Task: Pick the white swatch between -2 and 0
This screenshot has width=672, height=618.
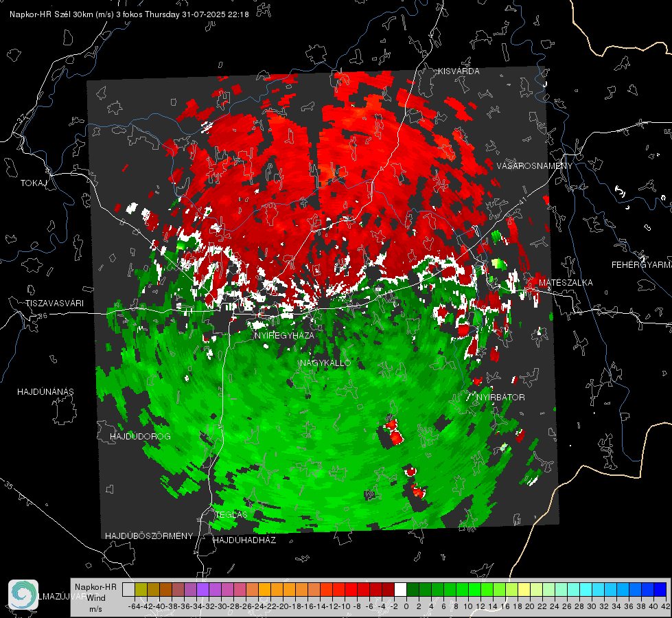Action: 400,589
